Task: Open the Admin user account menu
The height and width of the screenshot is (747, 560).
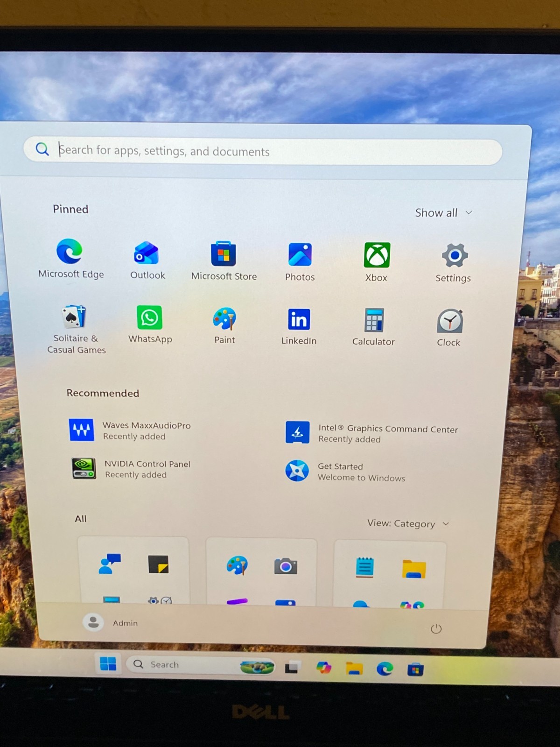Action: tap(111, 622)
